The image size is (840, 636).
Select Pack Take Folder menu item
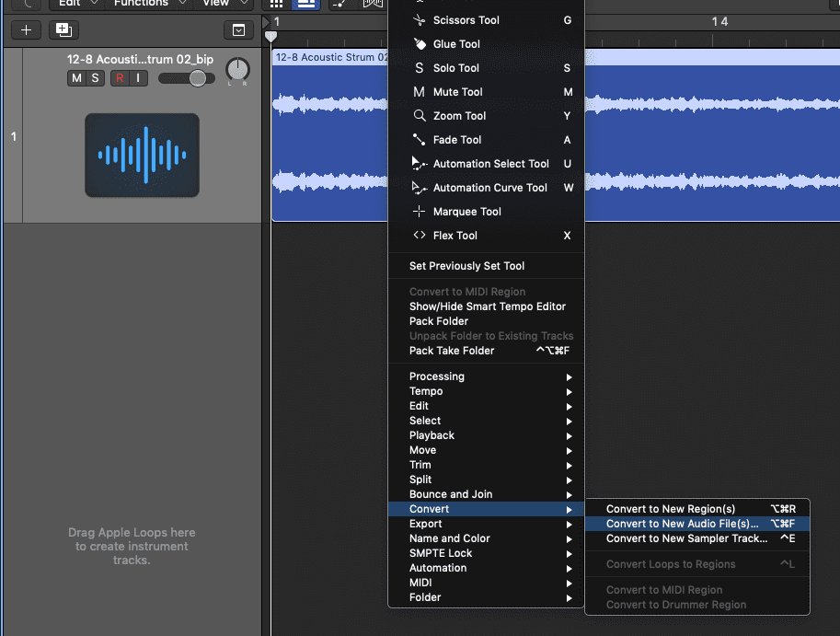coord(486,351)
